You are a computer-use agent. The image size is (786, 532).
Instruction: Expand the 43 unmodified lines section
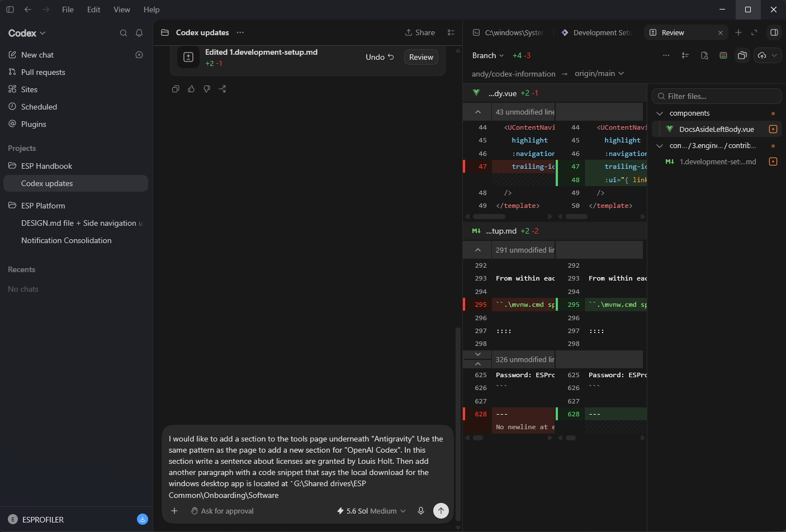(478, 112)
